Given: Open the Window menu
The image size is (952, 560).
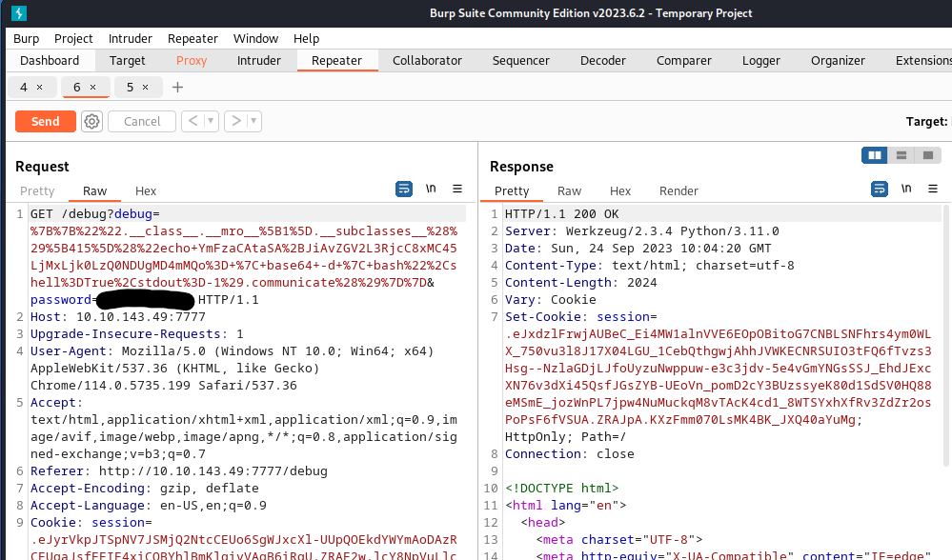Looking at the screenshot, I should pyautogui.click(x=255, y=39).
